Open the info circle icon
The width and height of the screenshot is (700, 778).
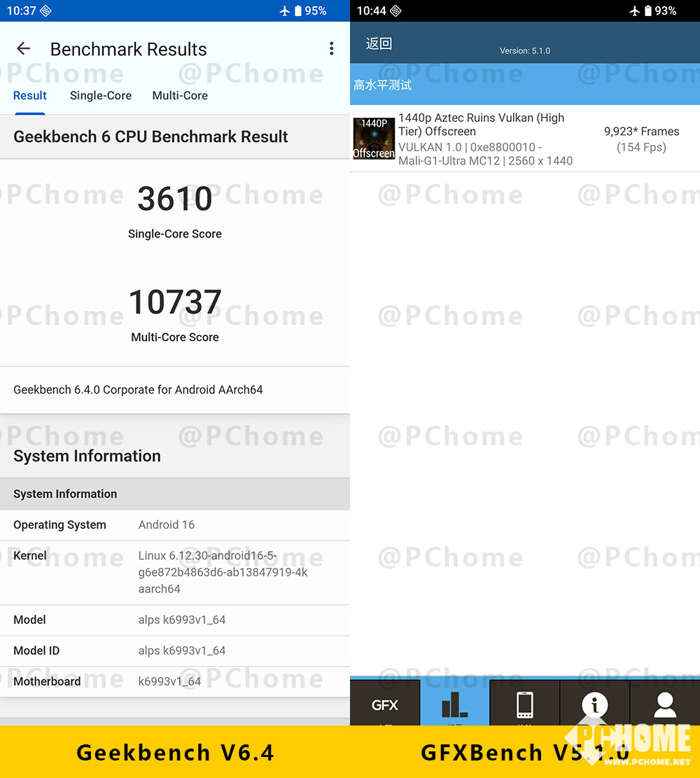[595, 704]
